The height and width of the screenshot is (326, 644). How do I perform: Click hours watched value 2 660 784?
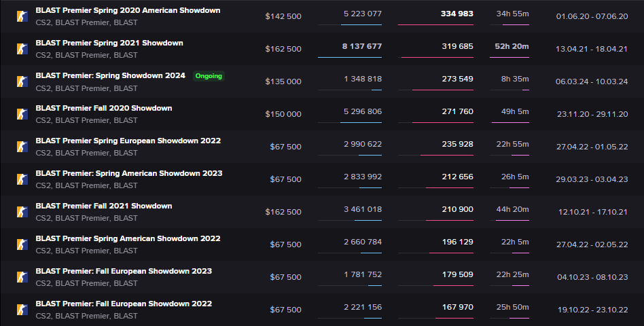click(363, 242)
